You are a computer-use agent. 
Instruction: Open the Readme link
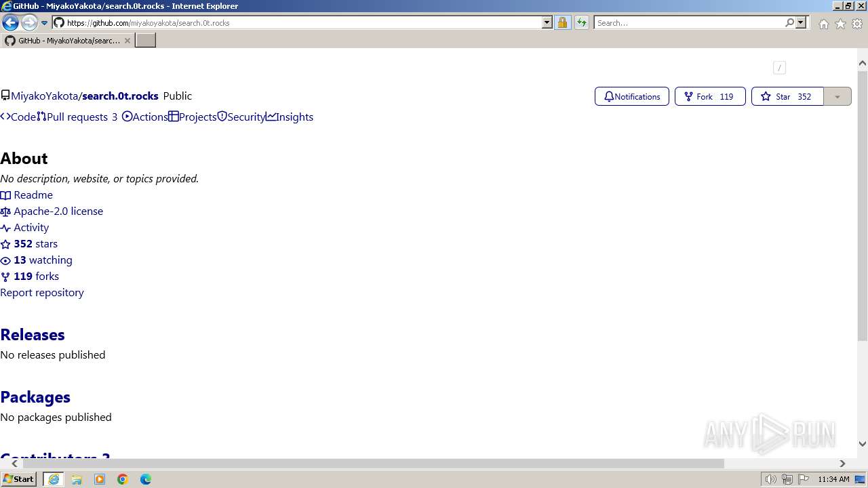[x=26, y=195]
